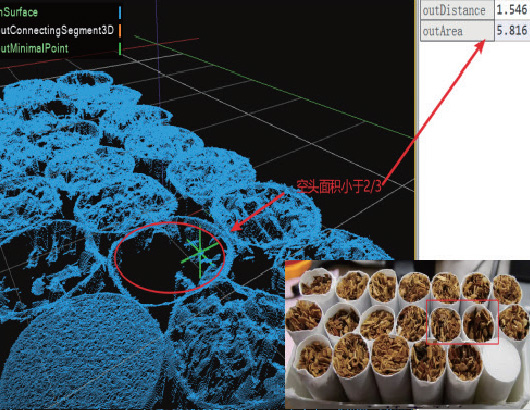Select the inSurface legend label

tap(19, 13)
